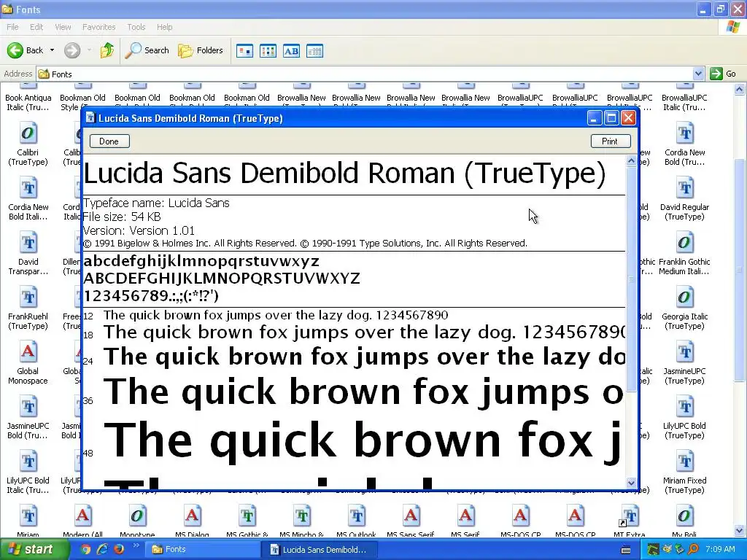The width and height of the screenshot is (747, 560).
Task: Select the Modern font icon
Action: pos(82,516)
